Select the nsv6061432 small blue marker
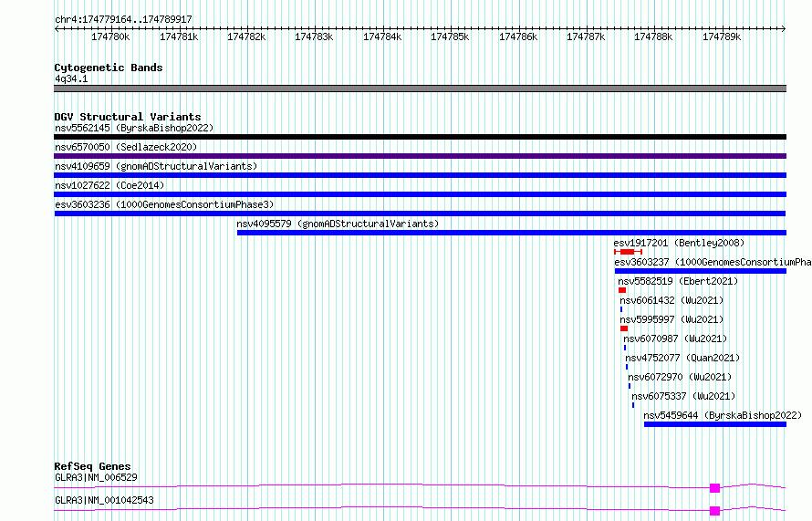Image resolution: width=812 pixels, height=521 pixels. pos(621,309)
